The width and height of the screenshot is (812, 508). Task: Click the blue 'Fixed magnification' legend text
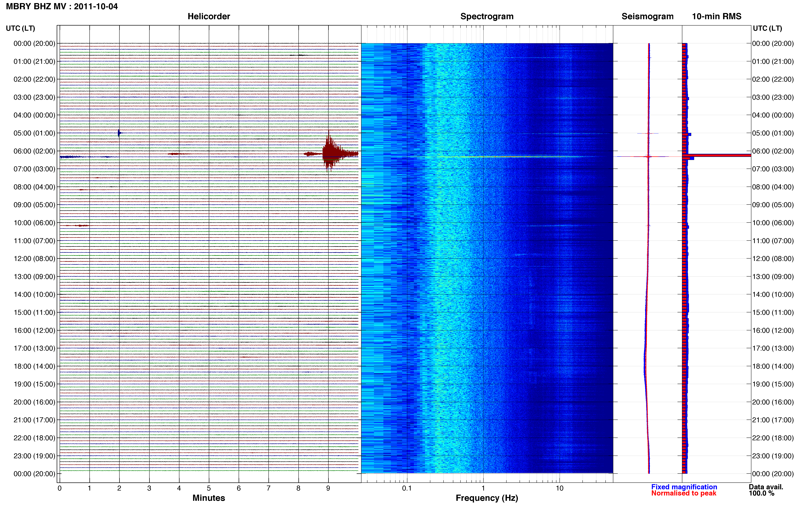[x=684, y=487]
